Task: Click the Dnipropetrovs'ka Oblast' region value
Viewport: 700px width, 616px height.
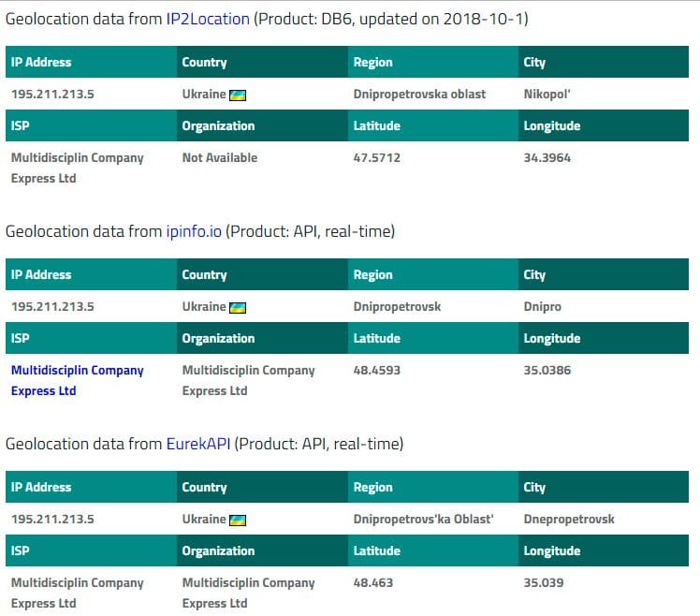Action: [424, 519]
